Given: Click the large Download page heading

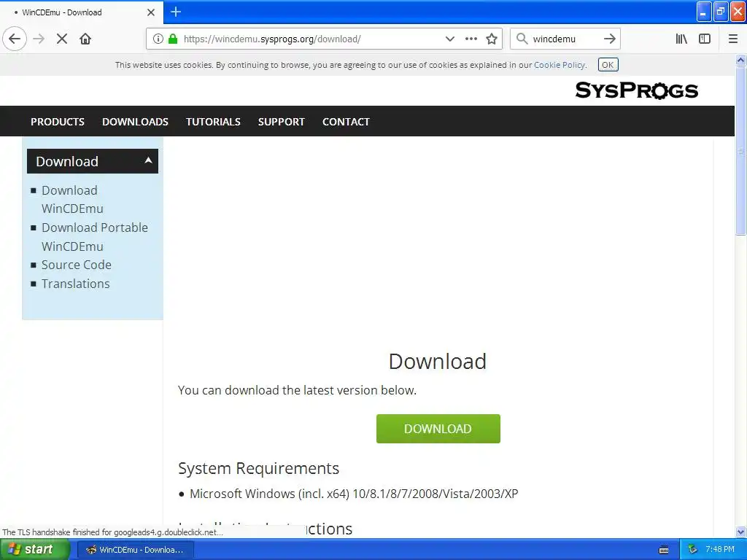Looking at the screenshot, I should click(x=438, y=362).
